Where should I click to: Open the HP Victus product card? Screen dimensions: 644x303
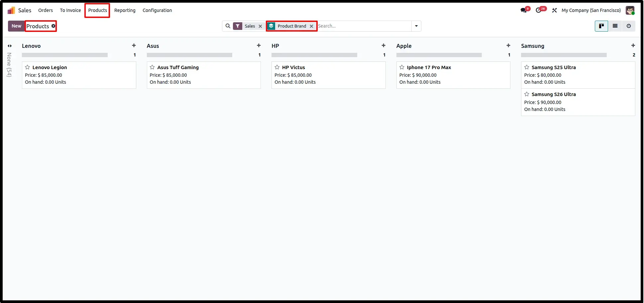329,75
